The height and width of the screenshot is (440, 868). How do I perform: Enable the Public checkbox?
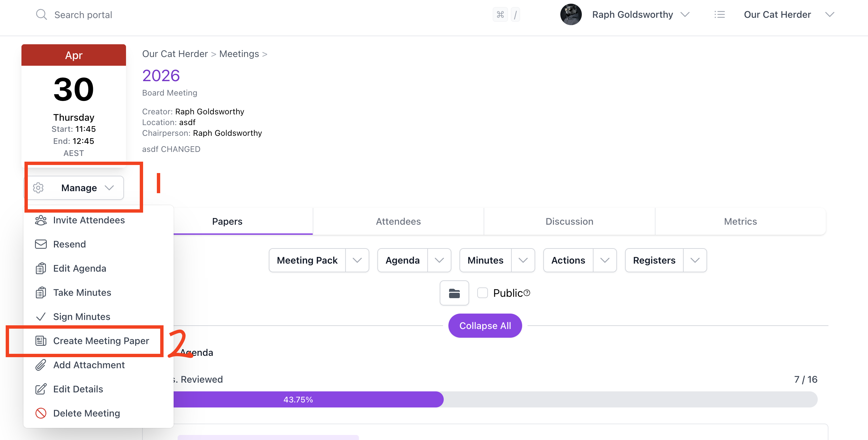[x=483, y=293]
